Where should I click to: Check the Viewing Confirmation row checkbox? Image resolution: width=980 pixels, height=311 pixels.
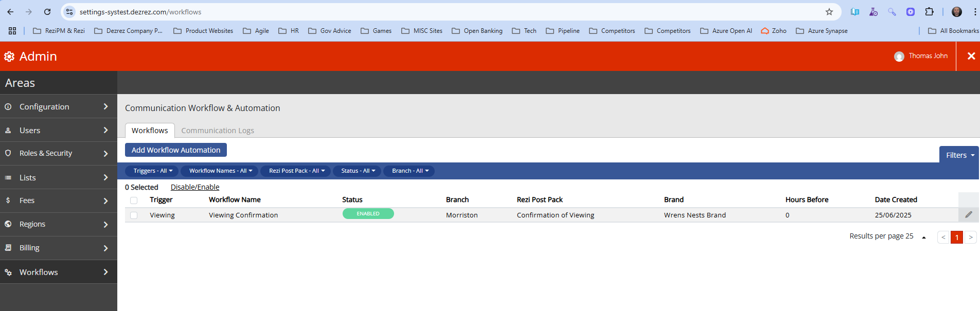[x=134, y=215]
